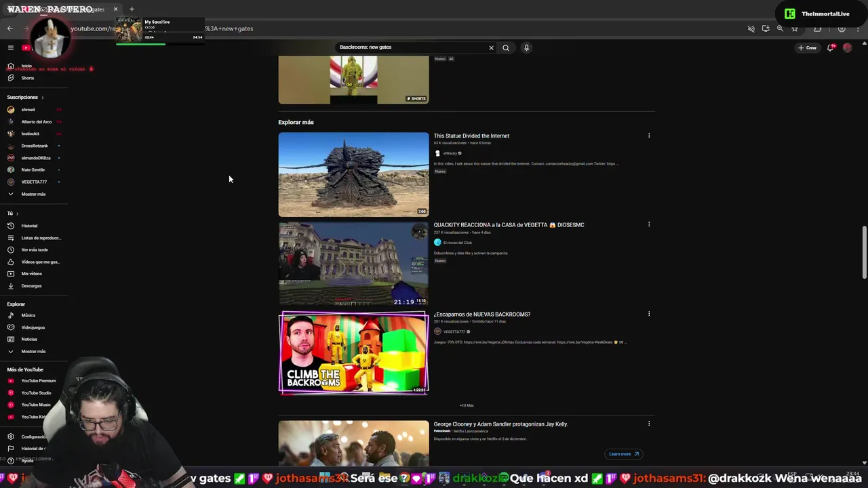868x488 pixels.
Task: Click the zoom magnifier in address bar
Action: pos(780,28)
